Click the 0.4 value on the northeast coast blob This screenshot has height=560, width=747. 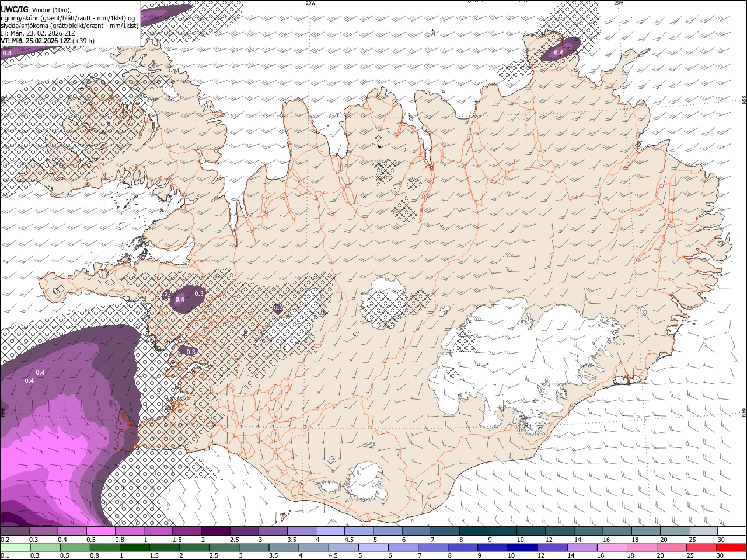click(558, 53)
